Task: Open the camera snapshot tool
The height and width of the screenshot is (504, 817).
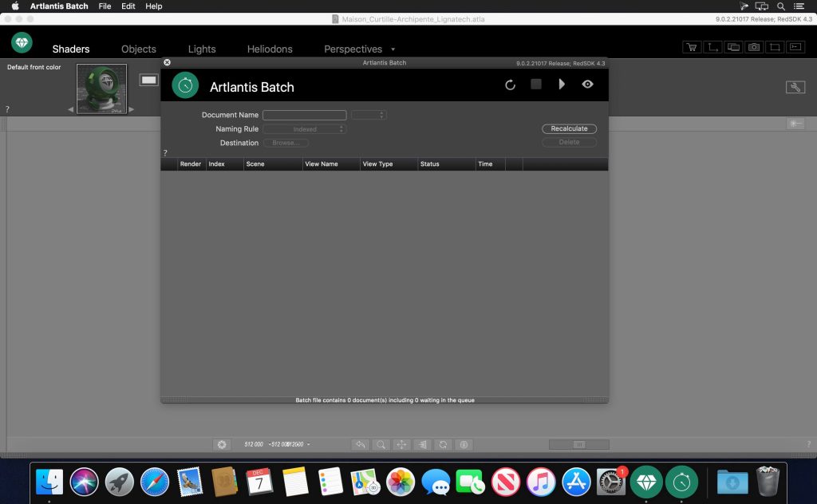Action: click(x=753, y=47)
